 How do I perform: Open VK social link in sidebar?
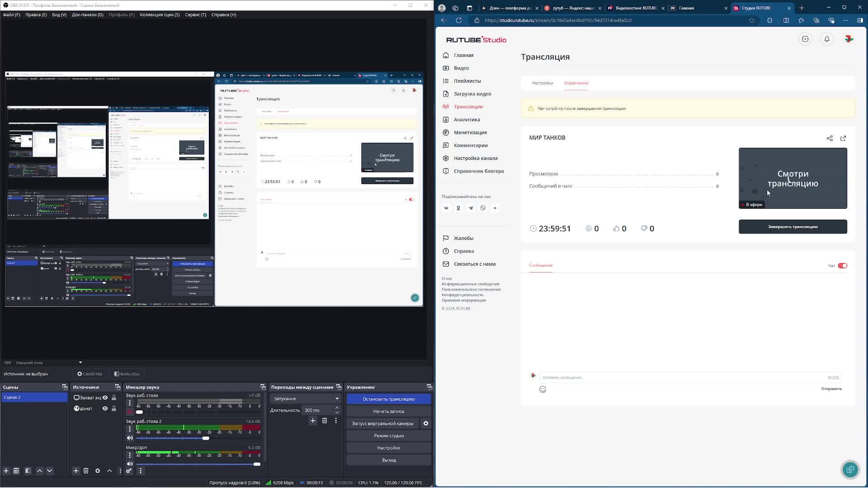tap(446, 208)
